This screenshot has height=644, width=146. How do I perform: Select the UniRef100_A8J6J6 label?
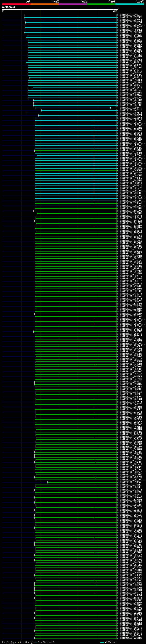coord(131,113)
